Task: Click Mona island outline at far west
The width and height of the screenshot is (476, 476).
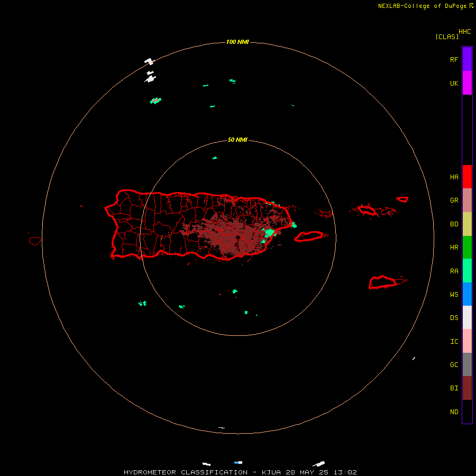Action: (x=34, y=241)
